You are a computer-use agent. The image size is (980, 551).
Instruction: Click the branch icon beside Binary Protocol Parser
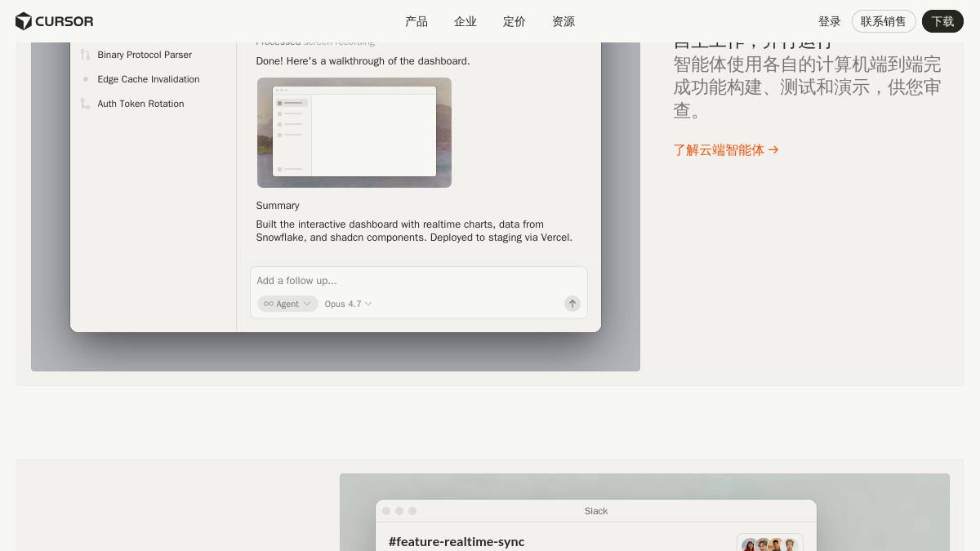(x=85, y=55)
